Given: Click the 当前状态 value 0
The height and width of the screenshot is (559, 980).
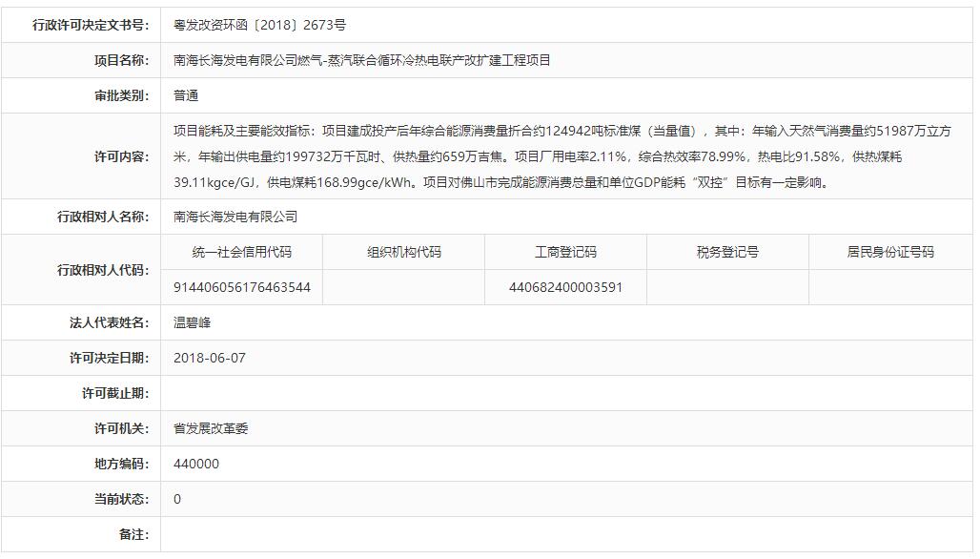Looking at the screenshot, I should 177,500.
